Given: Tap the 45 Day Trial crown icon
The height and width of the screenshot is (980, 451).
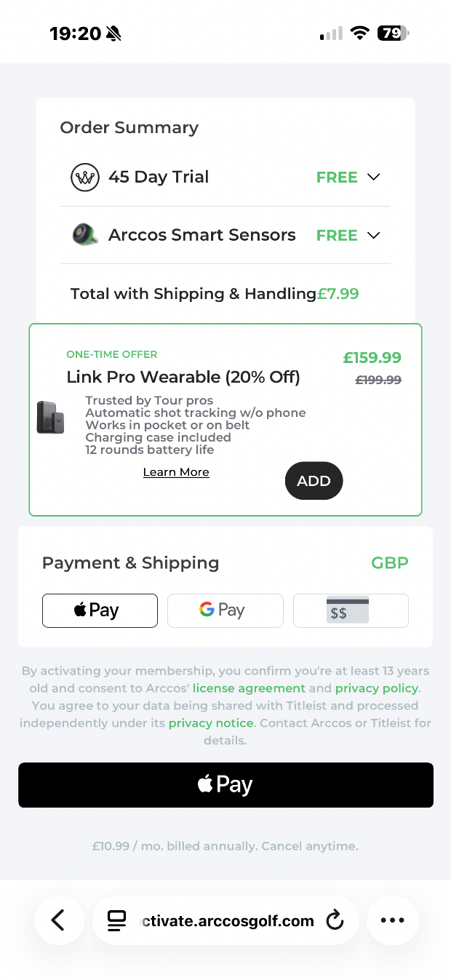Looking at the screenshot, I should [x=84, y=178].
